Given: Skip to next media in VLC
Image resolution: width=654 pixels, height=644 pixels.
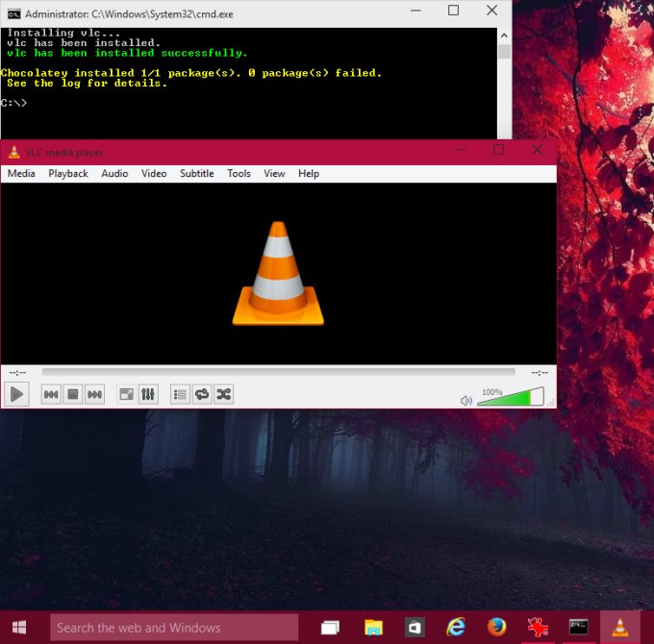Looking at the screenshot, I should (94, 394).
